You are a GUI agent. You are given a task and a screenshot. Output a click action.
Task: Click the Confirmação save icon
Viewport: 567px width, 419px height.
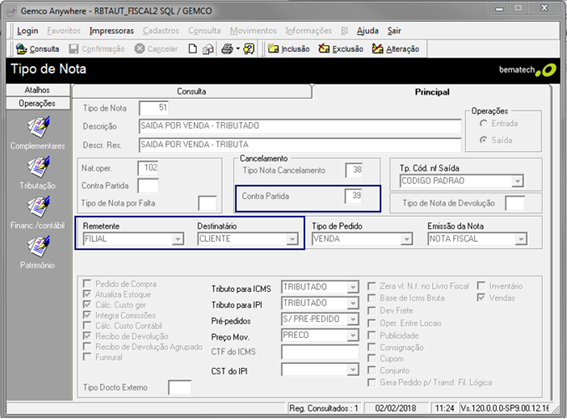(74, 49)
